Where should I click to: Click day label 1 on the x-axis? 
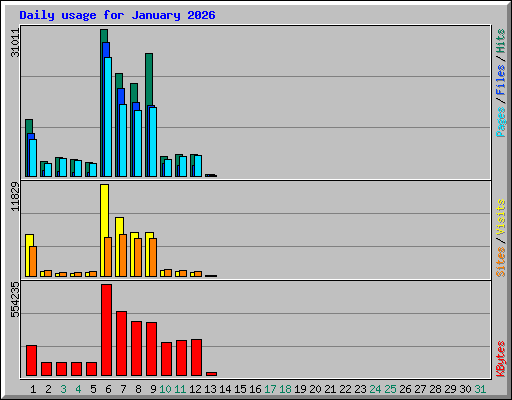[x=33, y=389]
